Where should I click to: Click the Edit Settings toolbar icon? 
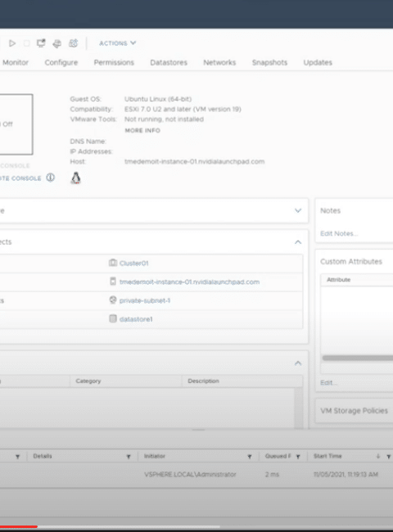tap(57, 43)
